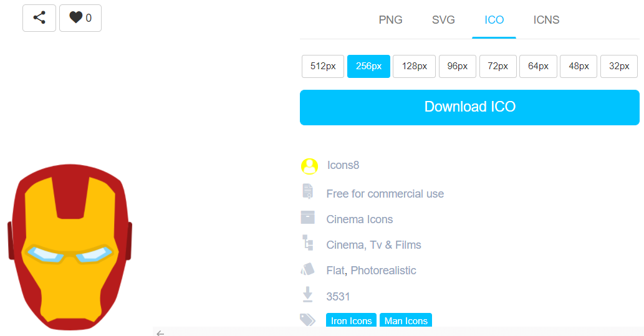Switch to the PNG format tab

(390, 20)
